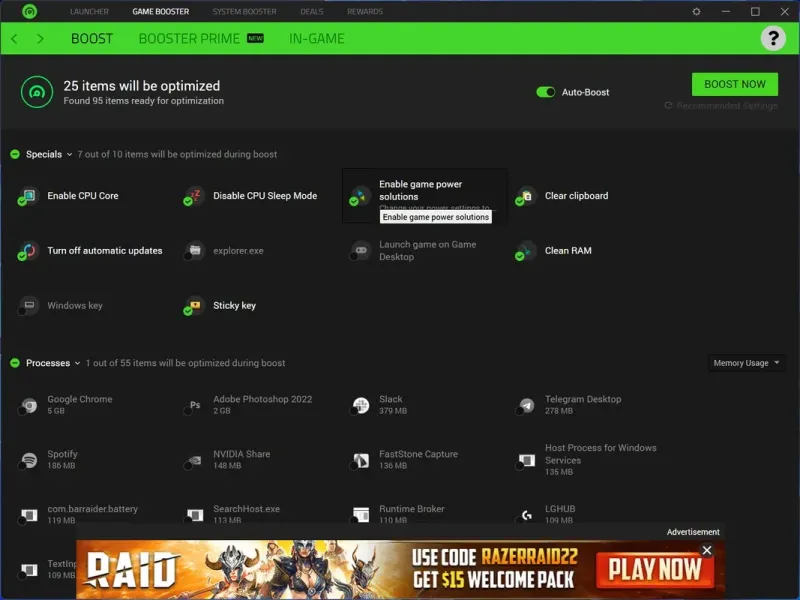
Task: Collapse the Specials section chevron
Action: pos(69,154)
